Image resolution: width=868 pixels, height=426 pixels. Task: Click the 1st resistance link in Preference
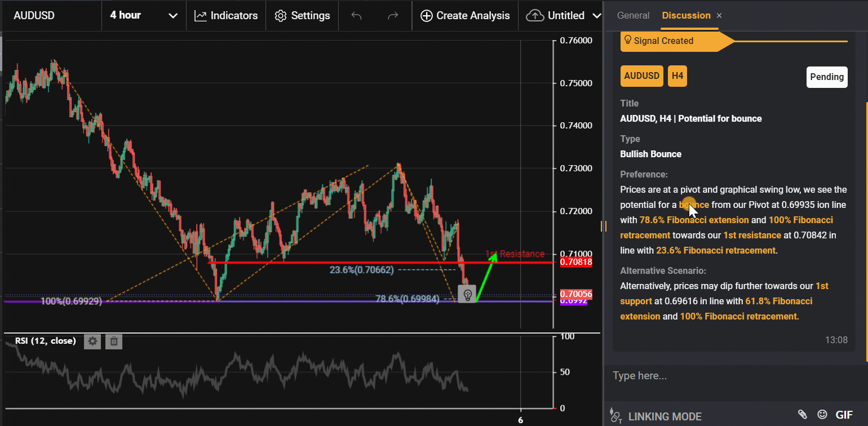click(x=752, y=235)
